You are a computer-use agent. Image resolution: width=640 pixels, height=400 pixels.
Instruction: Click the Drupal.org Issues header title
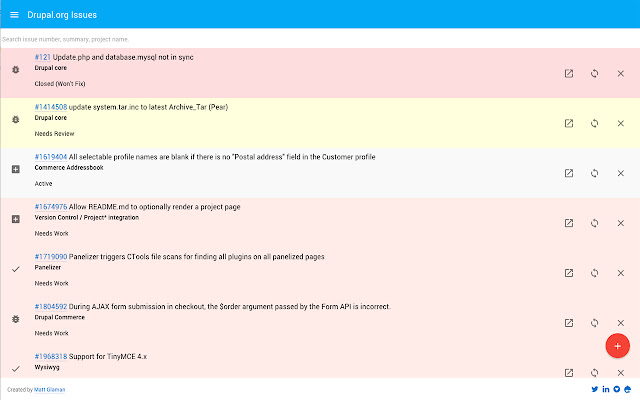[x=62, y=15]
